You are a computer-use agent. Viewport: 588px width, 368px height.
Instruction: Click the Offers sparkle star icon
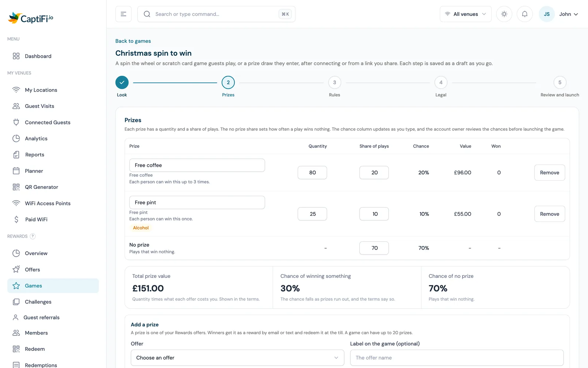[x=16, y=269]
